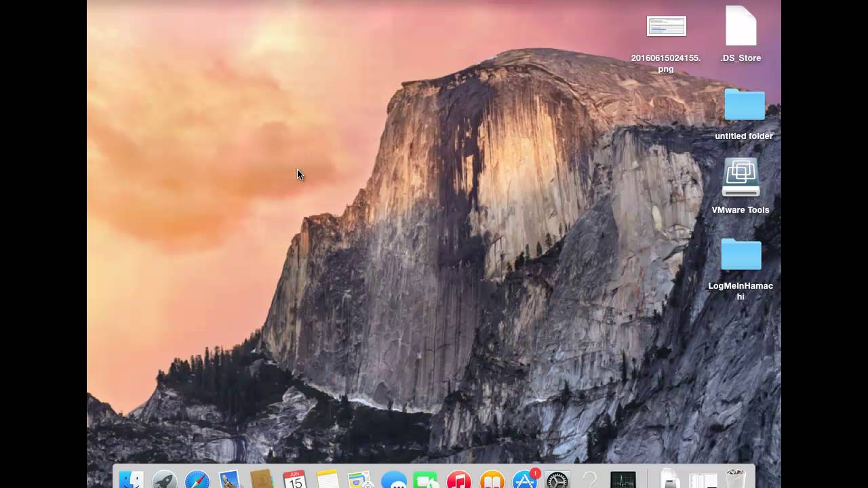This screenshot has width=868, height=488.
Task: Select the .DS_Store file icon
Action: (x=741, y=26)
